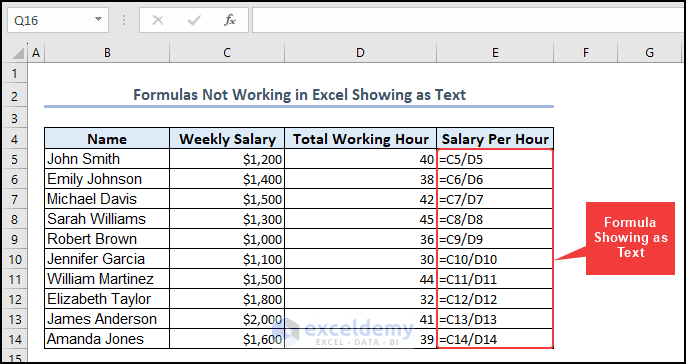This screenshot has width=686, height=364.
Task: Click the working hours cell with 30
Action: pyautogui.click(x=360, y=259)
